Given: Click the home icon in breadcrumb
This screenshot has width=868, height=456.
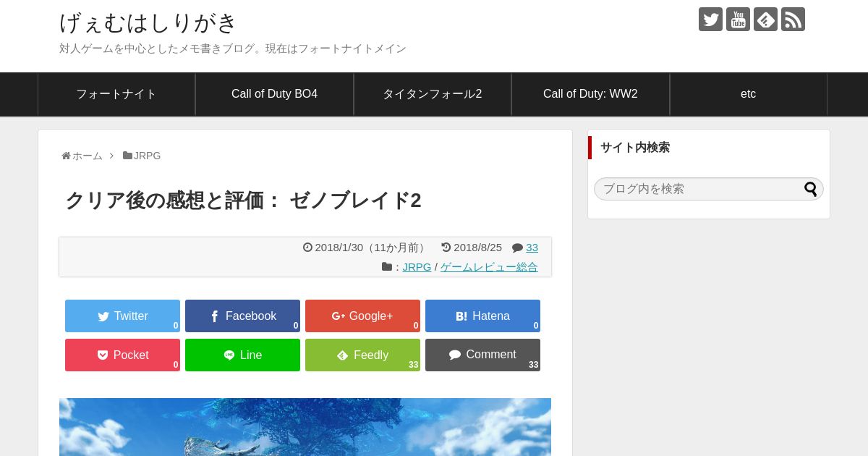Looking at the screenshot, I should (66, 156).
